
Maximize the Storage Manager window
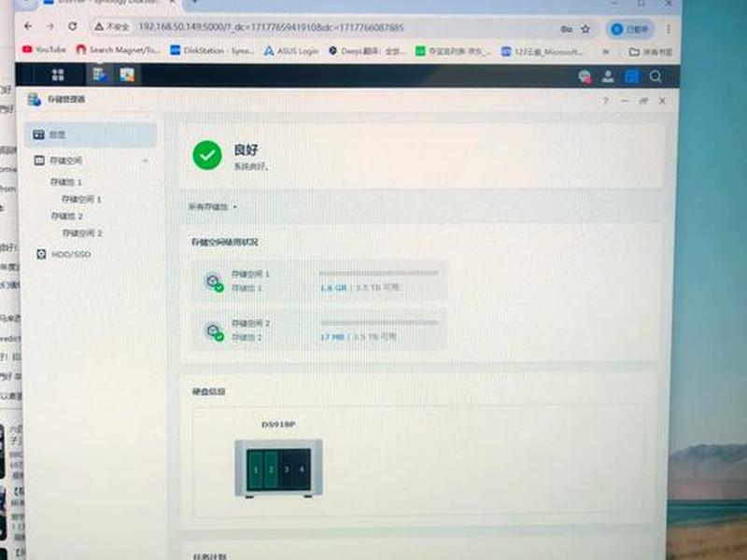pyautogui.click(x=643, y=101)
